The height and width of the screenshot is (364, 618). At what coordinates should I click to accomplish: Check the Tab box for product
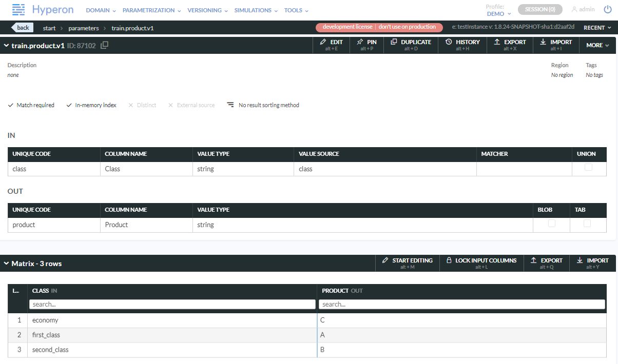coord(587,224)
